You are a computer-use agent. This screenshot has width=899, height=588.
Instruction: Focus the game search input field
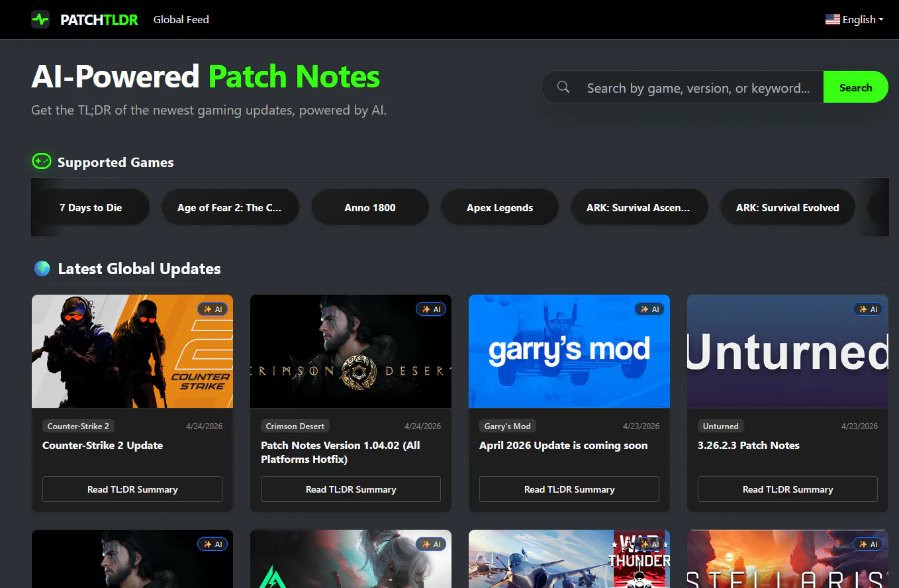[x=698, y=87]
